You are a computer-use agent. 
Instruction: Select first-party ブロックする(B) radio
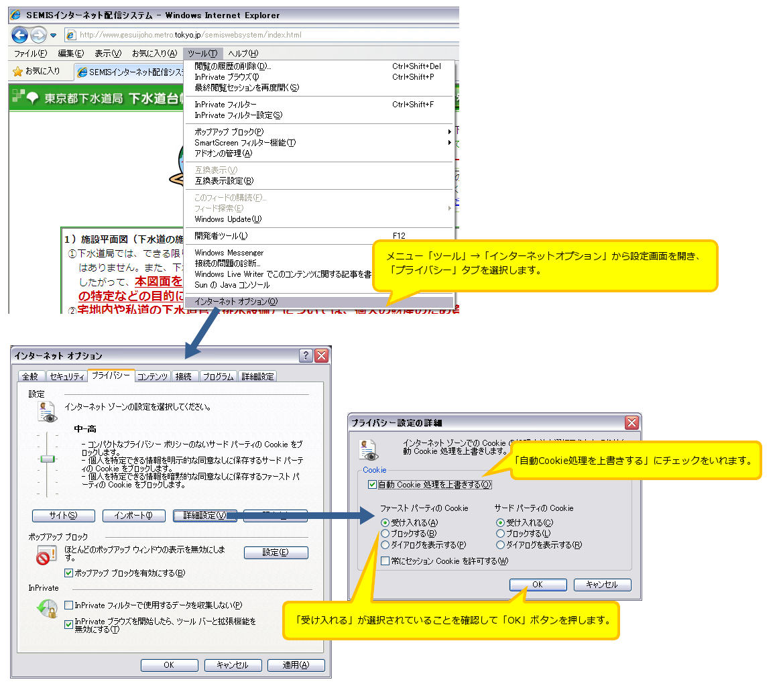385,534
